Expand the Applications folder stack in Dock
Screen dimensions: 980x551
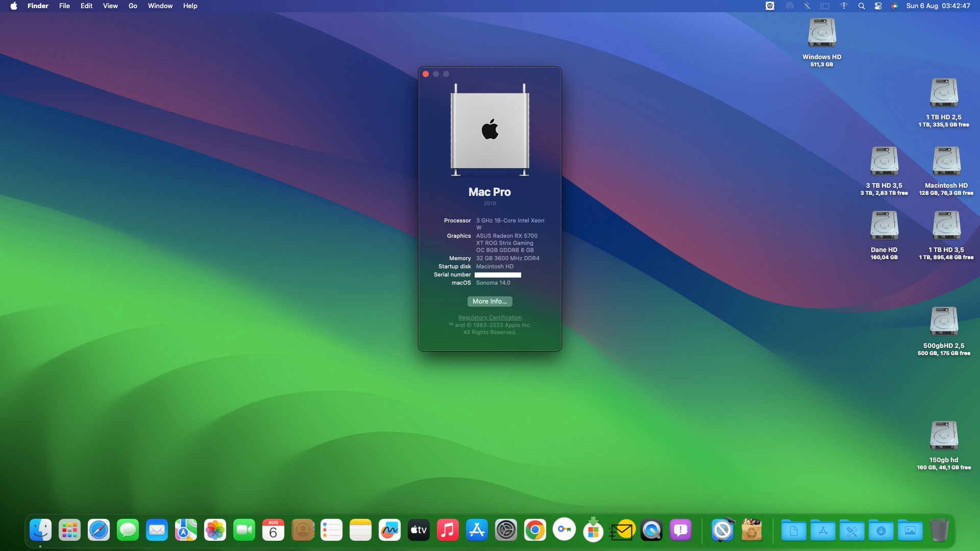click(x=823, y=531)
